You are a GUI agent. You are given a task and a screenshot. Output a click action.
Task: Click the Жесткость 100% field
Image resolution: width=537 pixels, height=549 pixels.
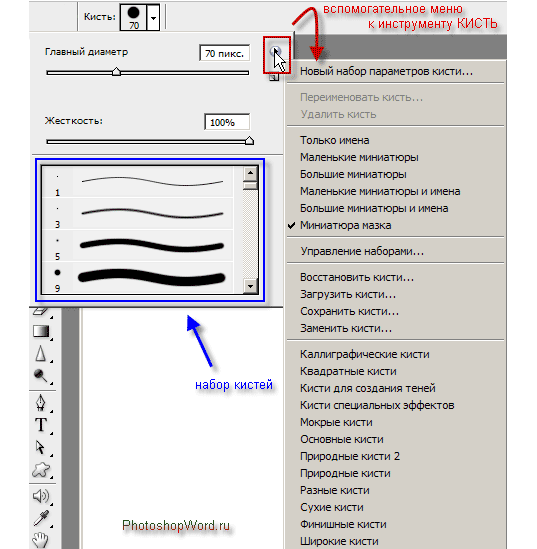[227, 122]
